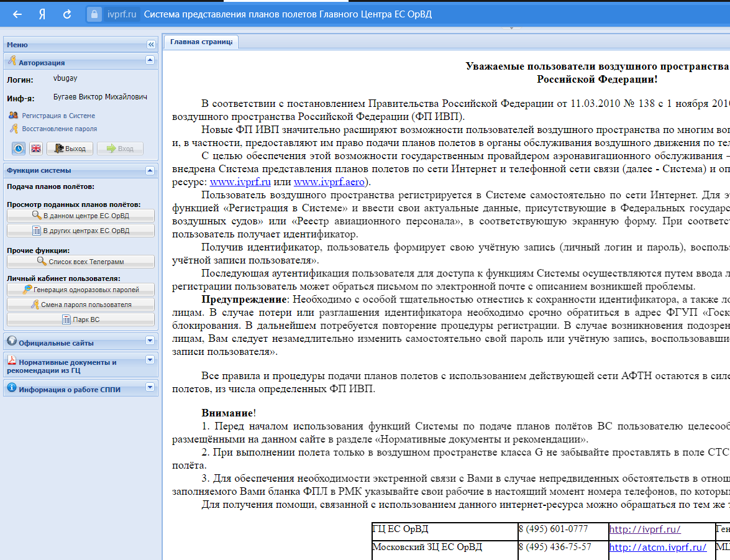Click the PDF icon beside Нормативные документы
This screenshot has width=730, height=560.
click(x=11, y=361)
